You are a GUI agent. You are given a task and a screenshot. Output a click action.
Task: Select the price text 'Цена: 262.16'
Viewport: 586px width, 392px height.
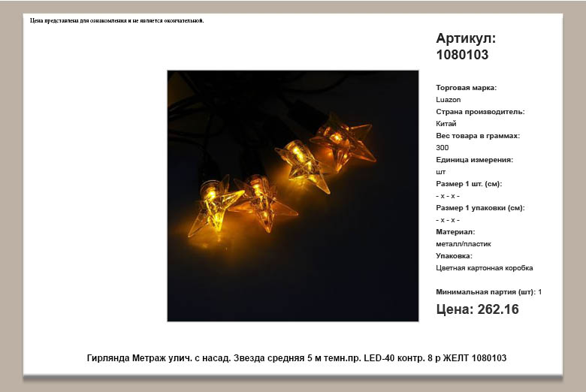point(477,309)
